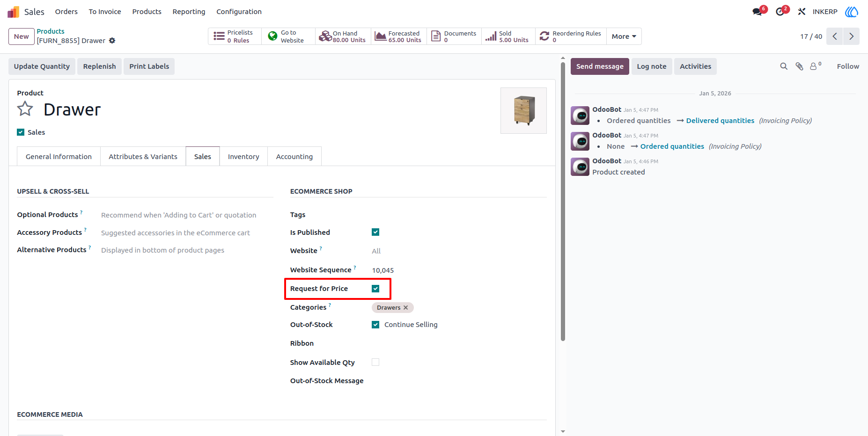Screen dimensions: 868x436
Task: Click the attachments paperclip icon
Action: coord(800,66)
